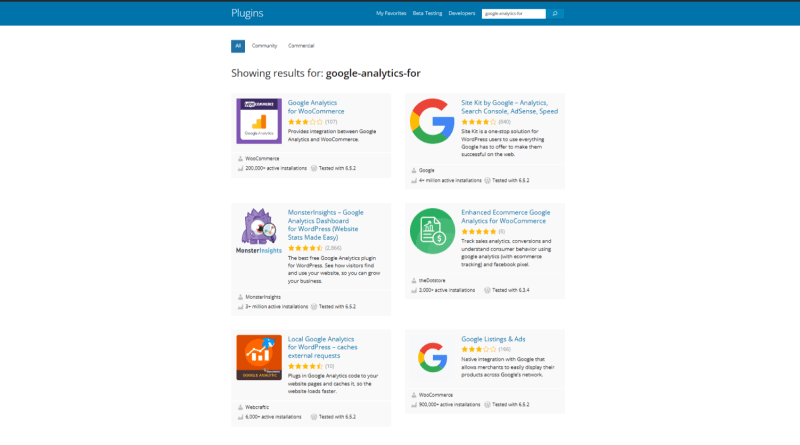Click author icon beside Webcraftic
This screenshot has height=445, width=800.
click(x=240, y=407)
